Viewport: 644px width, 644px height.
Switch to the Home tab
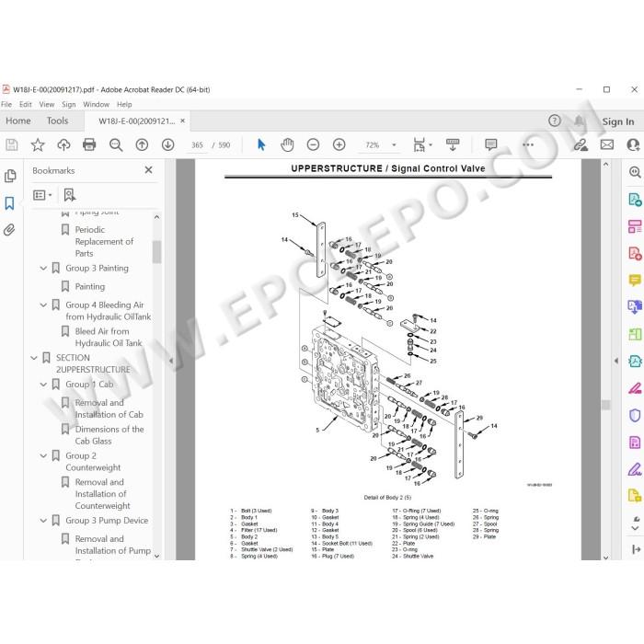(x=18, y=121)
